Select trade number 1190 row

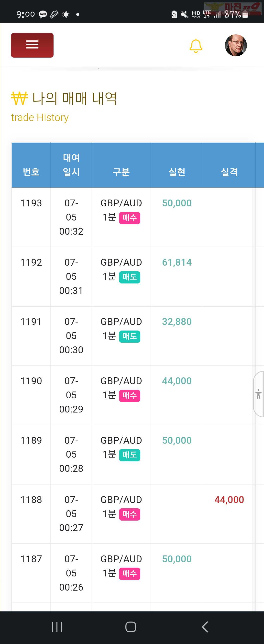coord(132,395)
